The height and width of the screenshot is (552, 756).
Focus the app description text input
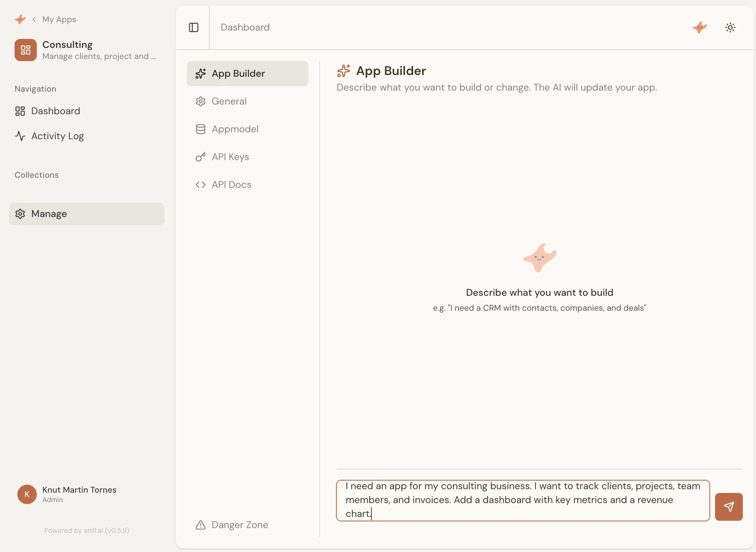[x=521, y=500]
